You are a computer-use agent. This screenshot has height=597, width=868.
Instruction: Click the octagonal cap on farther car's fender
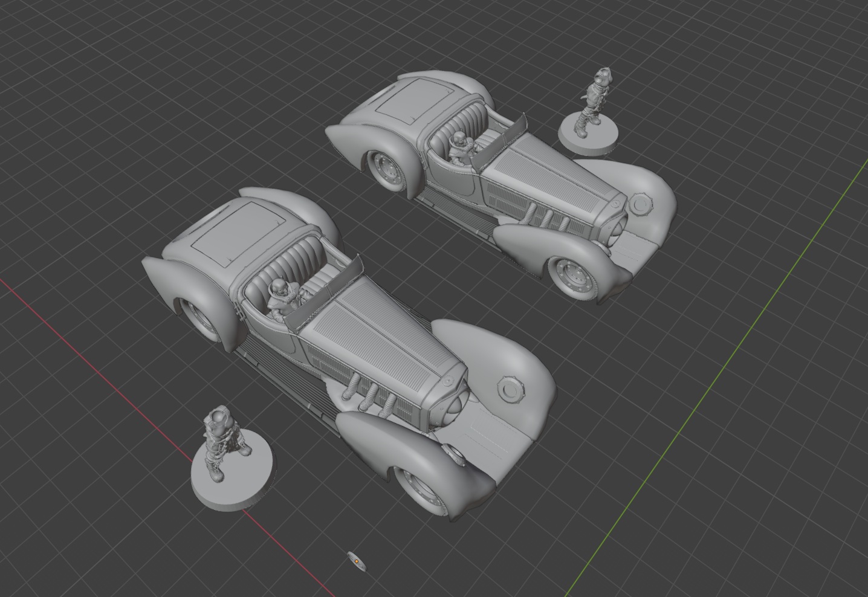tap(640, 204)
